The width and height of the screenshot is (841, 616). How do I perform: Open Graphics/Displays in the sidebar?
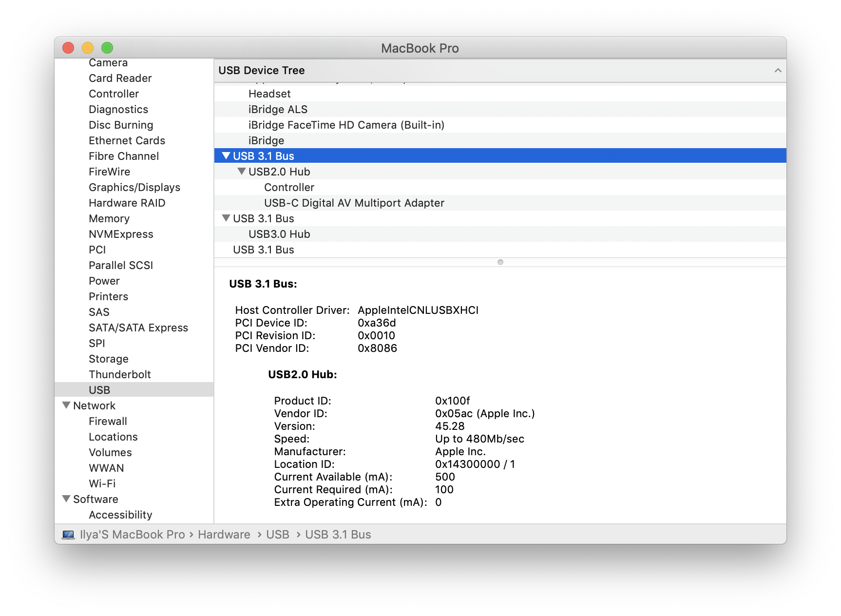pos(134,187)
